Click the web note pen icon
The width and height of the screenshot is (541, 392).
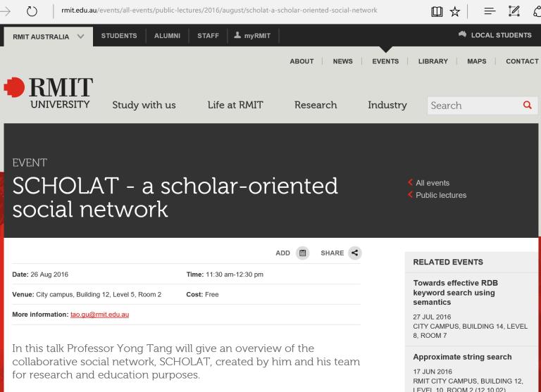514,11
